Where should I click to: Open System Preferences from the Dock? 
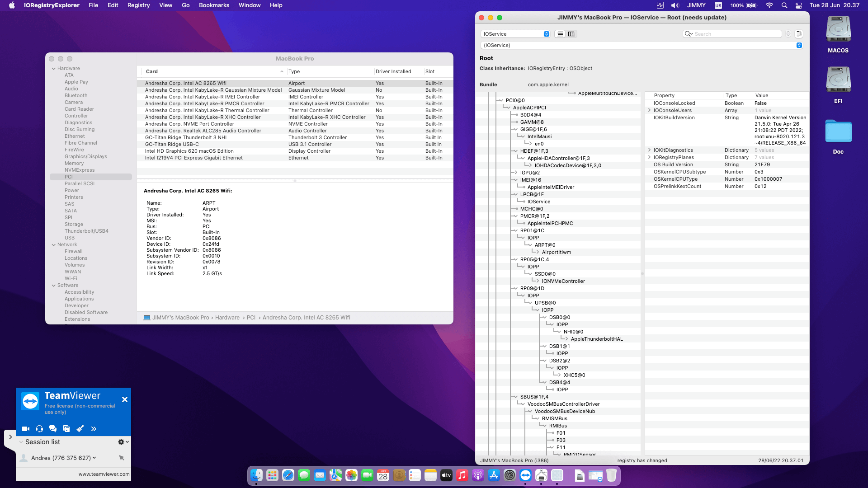tap(509, 475)
